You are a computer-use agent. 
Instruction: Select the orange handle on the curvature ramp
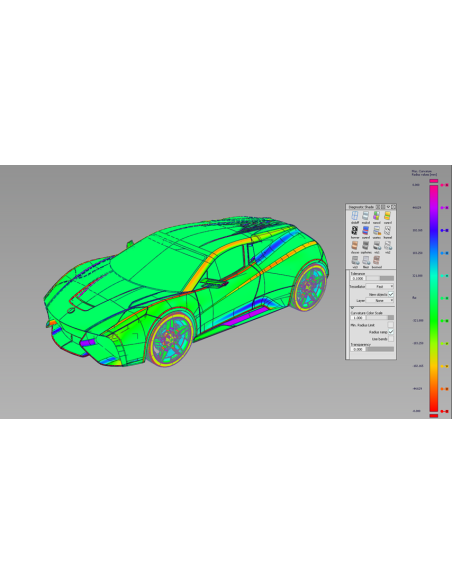pyautogui.click(x=444, y=389)
